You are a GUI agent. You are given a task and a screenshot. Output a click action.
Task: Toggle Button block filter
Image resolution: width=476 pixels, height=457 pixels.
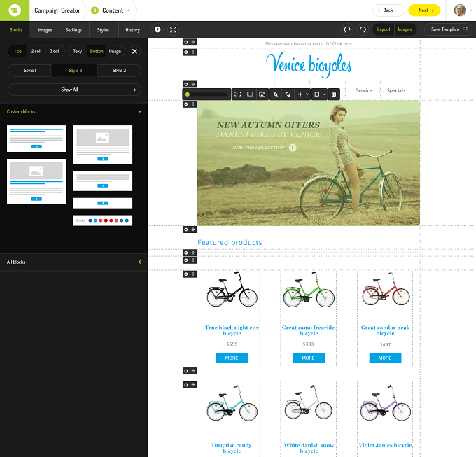click(97, 51)
